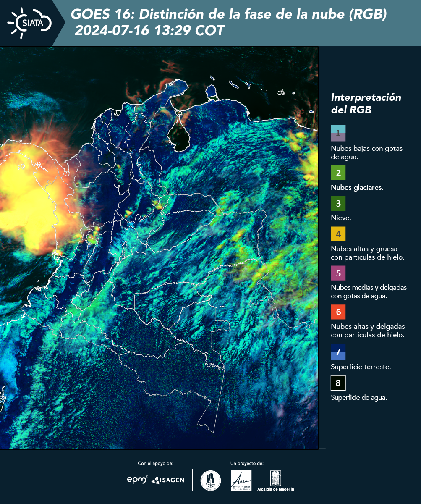Click the satellite cloud phase map image
Image resolution: width=421 pixels, height=504 pixels.
[160, 248]
